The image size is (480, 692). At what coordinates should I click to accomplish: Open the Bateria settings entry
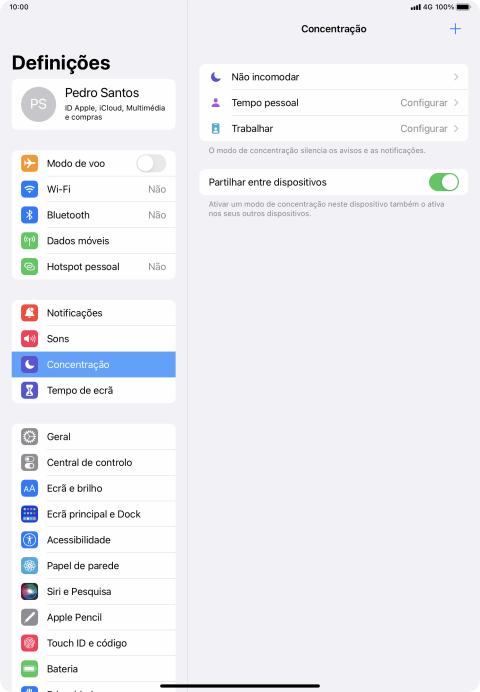[94, 669]
